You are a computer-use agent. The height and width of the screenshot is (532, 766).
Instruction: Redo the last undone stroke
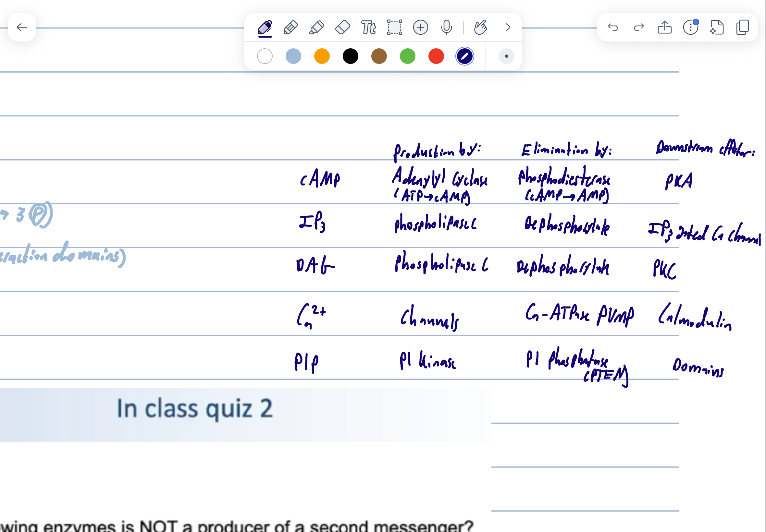click(639, 28)
